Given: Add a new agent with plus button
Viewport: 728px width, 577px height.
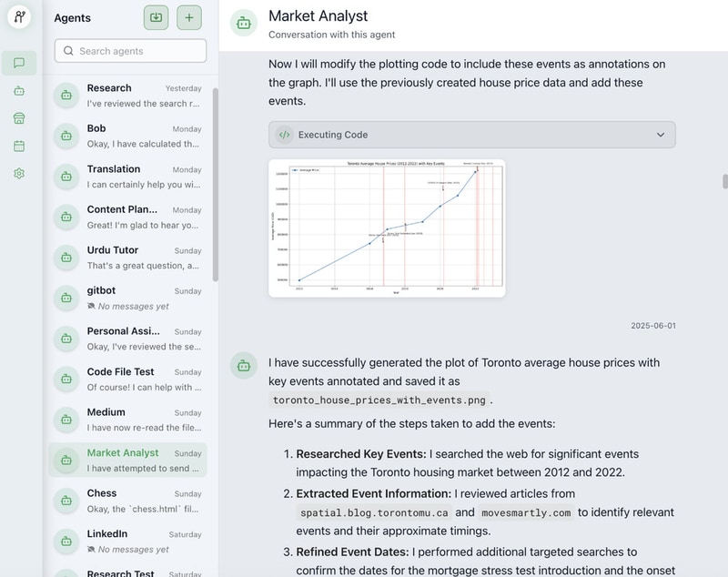Looking at the screenshot, I should (x=189, y=17).
